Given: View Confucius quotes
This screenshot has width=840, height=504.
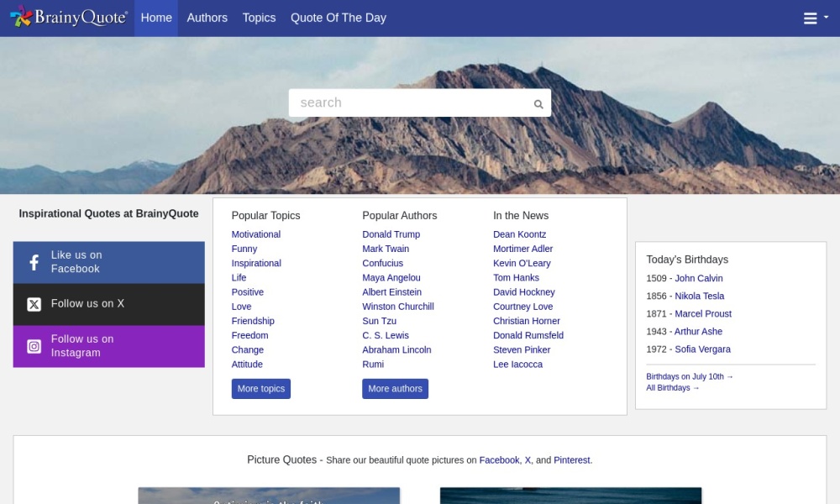Looking at the screenshot, I should (382, 263).
